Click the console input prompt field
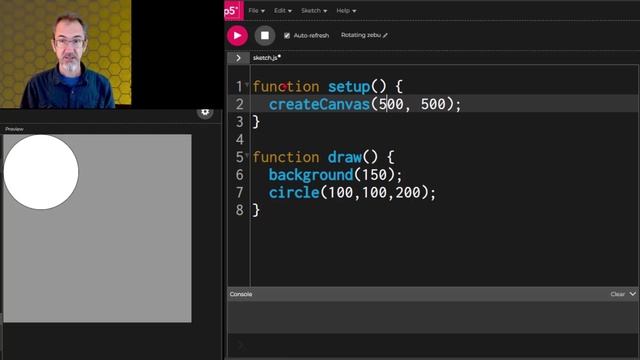The width and height of the screenshot is (640, 360). 433,346
